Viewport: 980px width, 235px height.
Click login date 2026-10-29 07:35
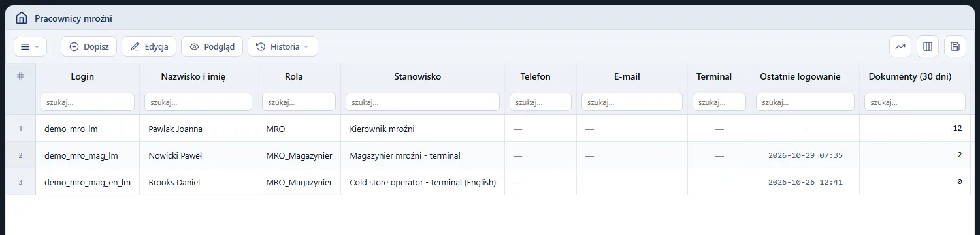point(806,155)
